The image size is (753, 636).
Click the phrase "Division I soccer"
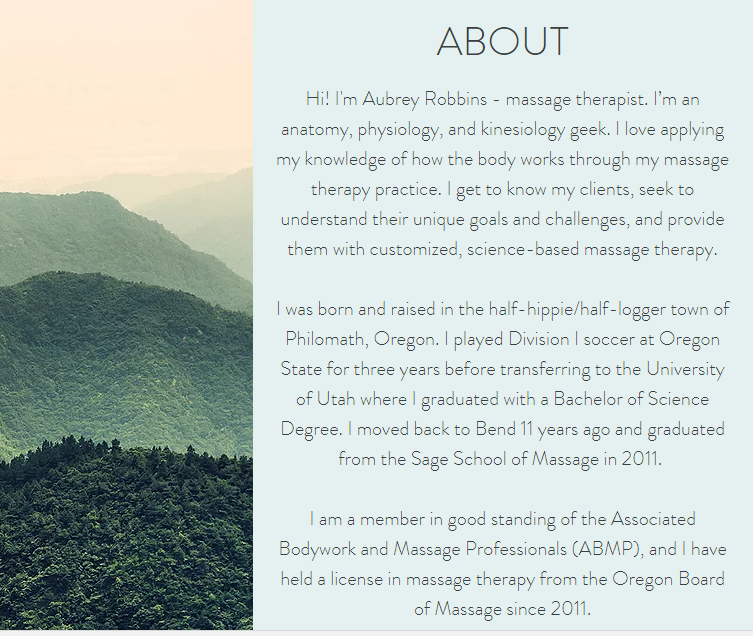click(x=540, y=340)
